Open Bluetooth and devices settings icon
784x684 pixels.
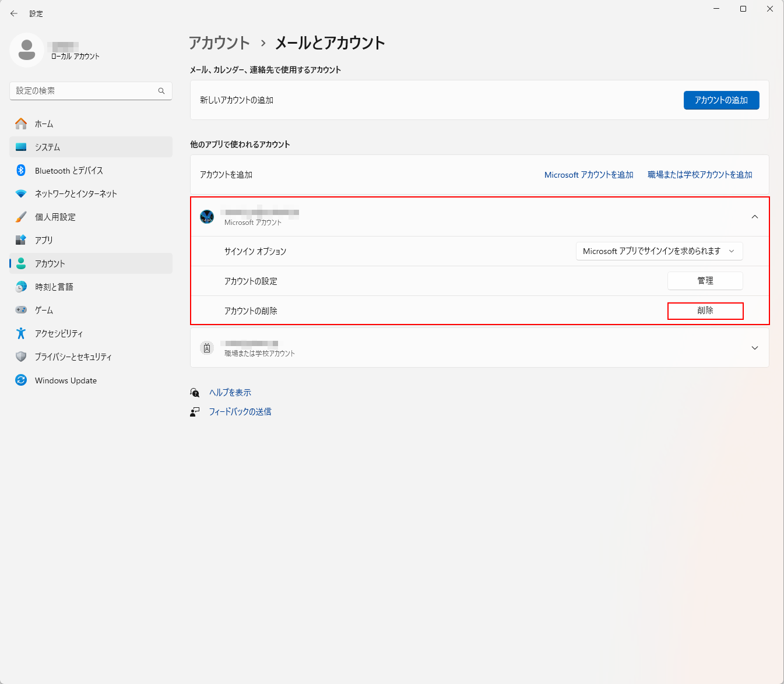(x=21, y=170)
